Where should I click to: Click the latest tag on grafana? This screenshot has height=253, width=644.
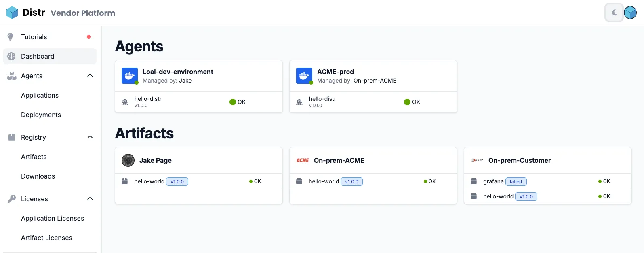tap(516, 182)
